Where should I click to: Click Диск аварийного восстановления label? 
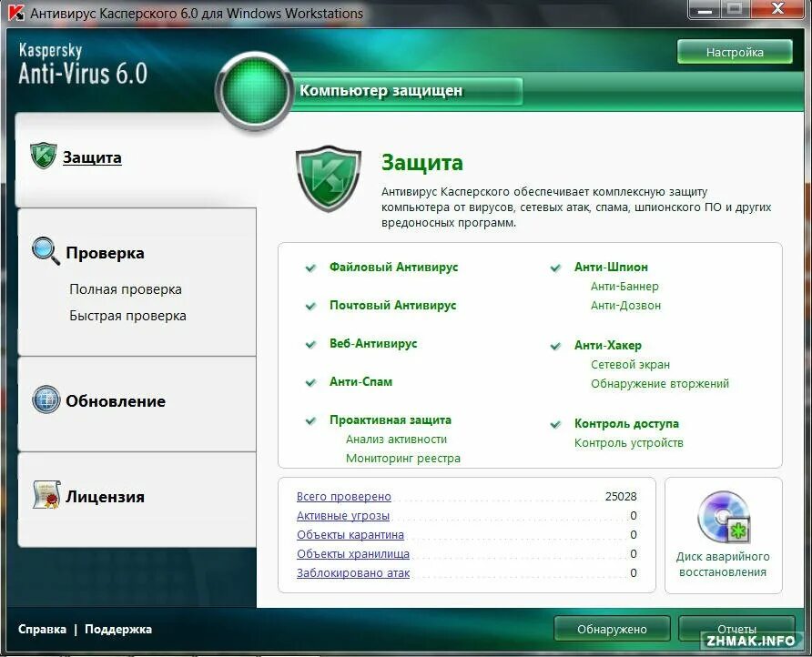[723, 564]
